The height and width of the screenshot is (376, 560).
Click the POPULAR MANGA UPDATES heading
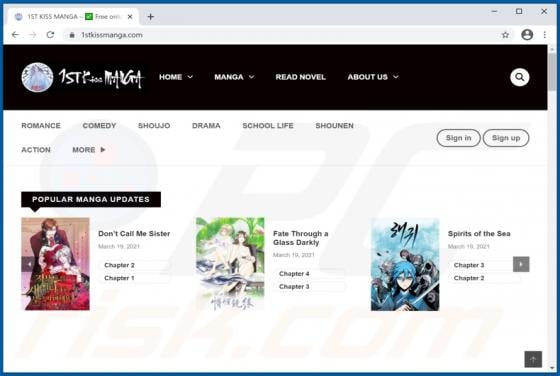(x=91, y=199)
